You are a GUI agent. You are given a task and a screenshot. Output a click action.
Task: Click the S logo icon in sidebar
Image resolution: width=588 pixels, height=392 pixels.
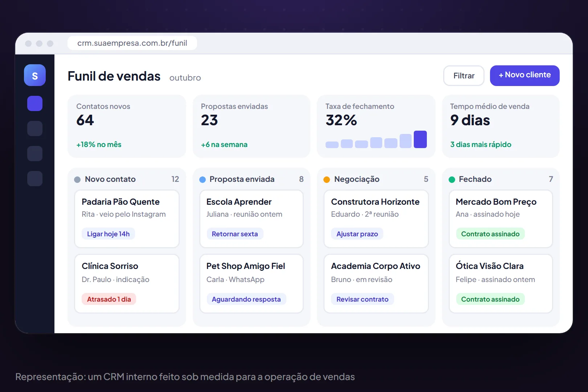tap(35, 75)
